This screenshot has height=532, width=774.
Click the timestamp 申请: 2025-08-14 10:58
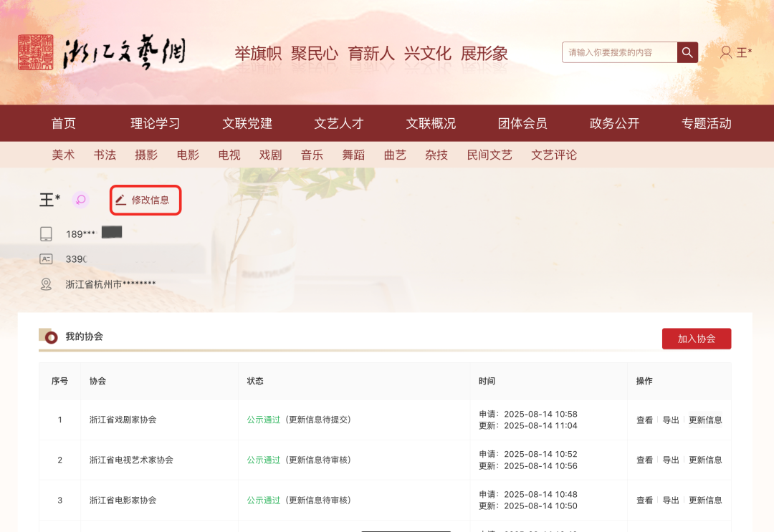[x=528, y=414]
